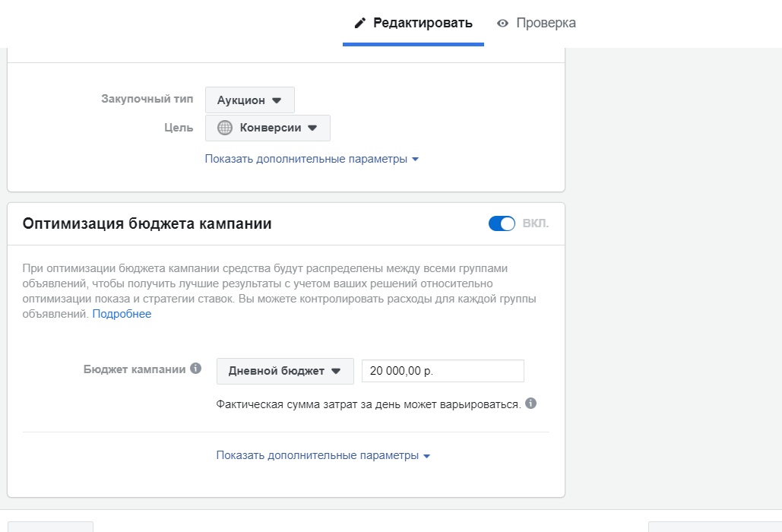Screen dimensions: 782x532
Task: Open the Аукцион purchase type dropdown
Action: click(250, 100)
